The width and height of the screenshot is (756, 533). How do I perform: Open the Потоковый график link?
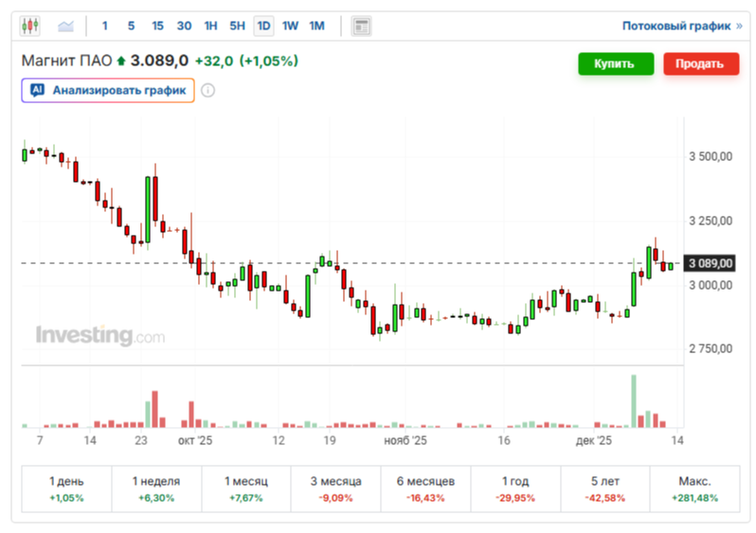coord(682,26)
